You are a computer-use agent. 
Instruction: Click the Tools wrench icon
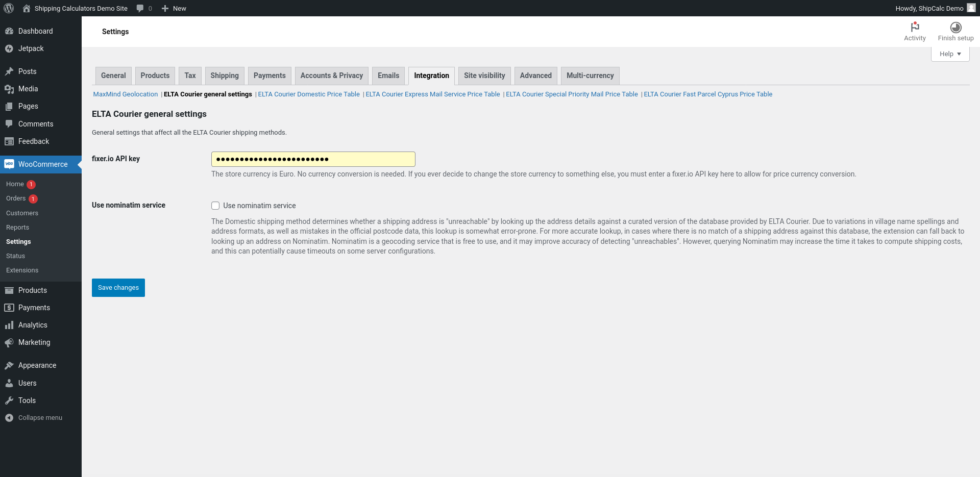tap(9, 400)
